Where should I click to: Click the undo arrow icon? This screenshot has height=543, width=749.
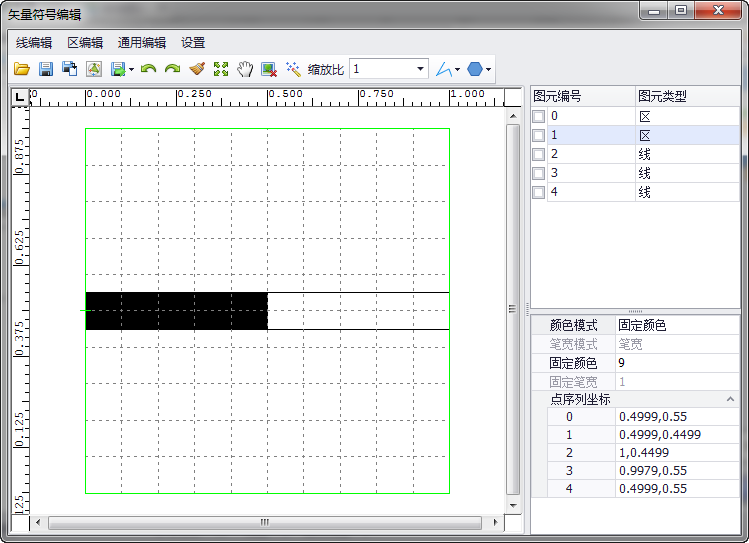pyautogui.click(x=149, y=69)
